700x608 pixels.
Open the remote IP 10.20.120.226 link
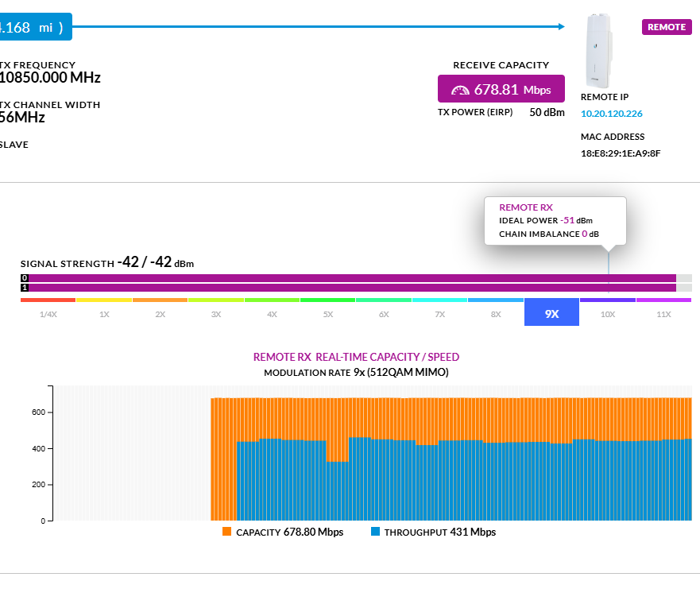[x=611, y=114]
